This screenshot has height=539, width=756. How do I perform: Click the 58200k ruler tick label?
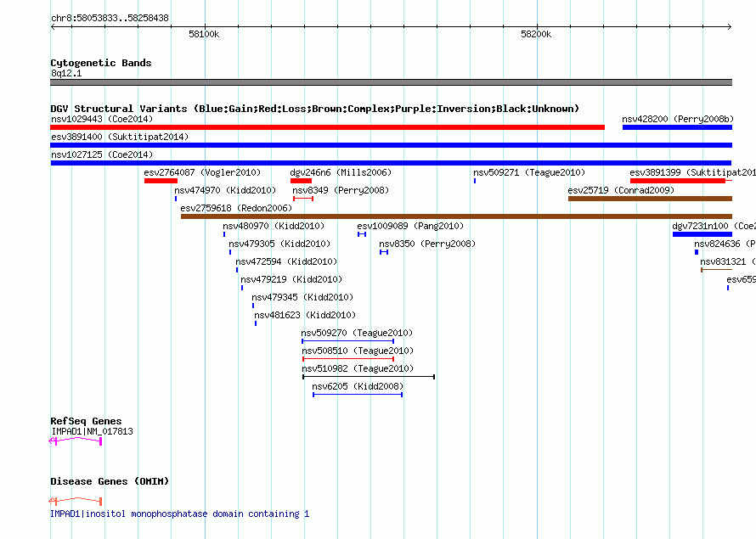click(x=536, y=34)
